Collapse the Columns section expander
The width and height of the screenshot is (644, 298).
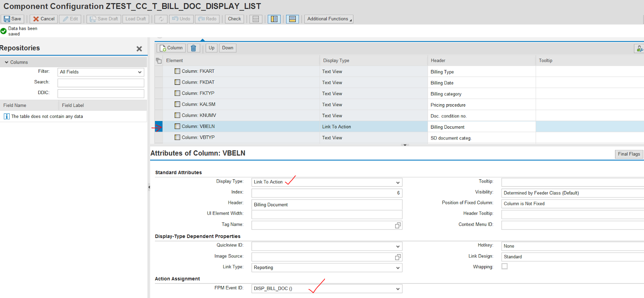coord(7,62)
